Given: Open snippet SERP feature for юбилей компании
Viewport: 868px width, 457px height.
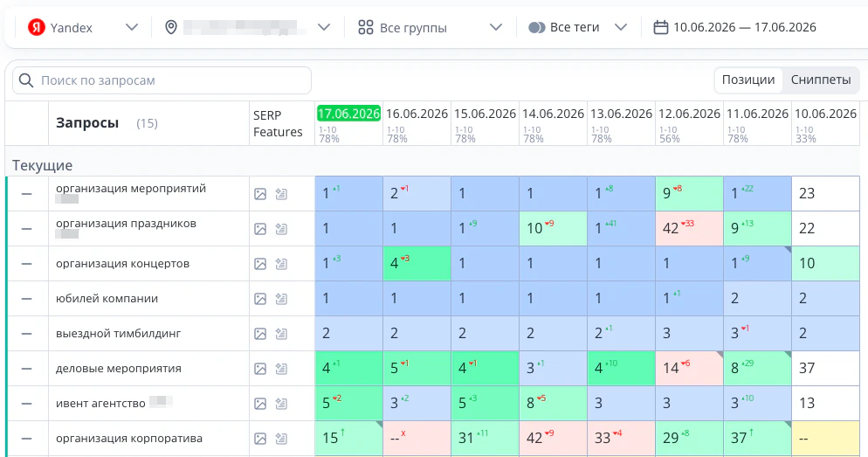Looking at the screenshot, I should tap(281, 299).
